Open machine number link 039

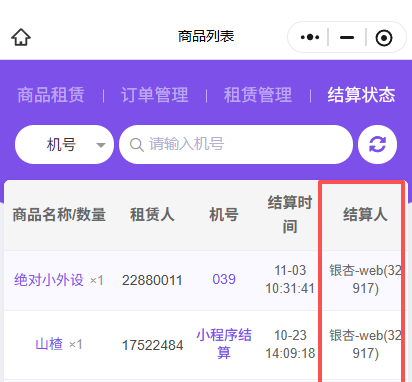click(x=224, y=279)
